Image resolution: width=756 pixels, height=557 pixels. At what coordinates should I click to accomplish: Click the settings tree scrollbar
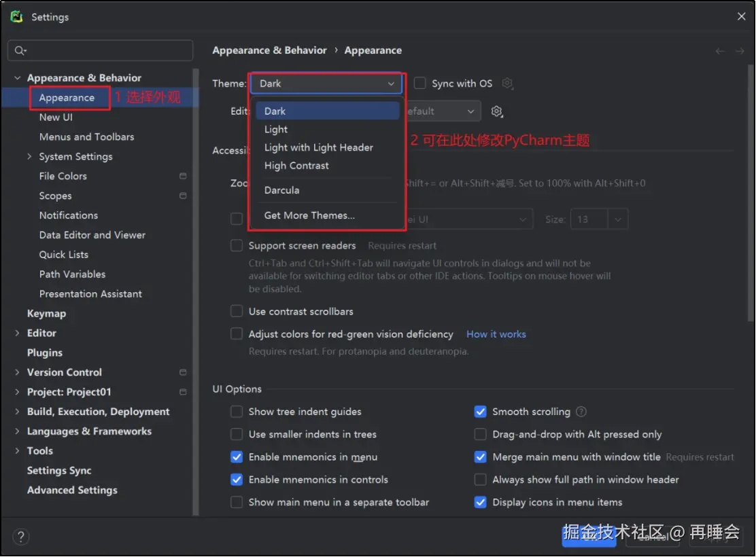(195, 291)
